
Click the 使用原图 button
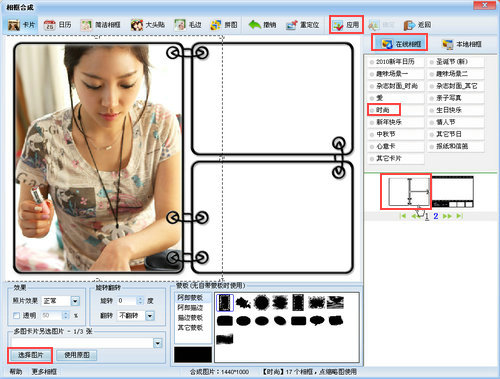tap(77, 355)
